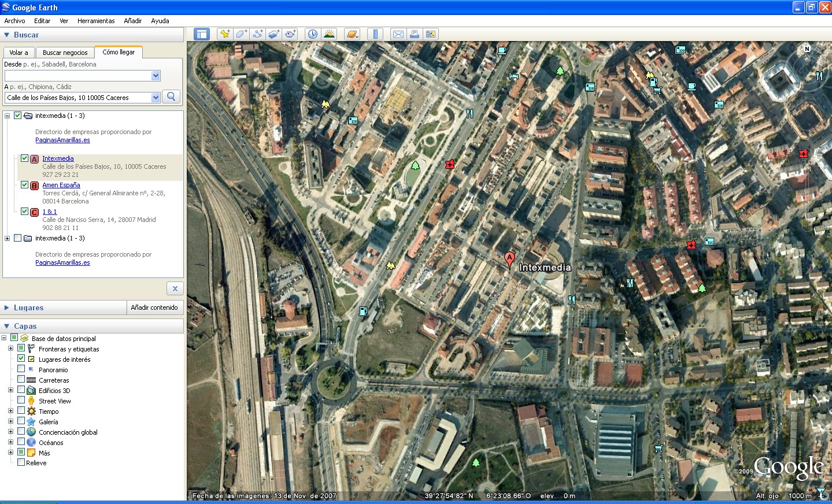
Task: Click the Intexmedia label on the map
Action: 545,267
